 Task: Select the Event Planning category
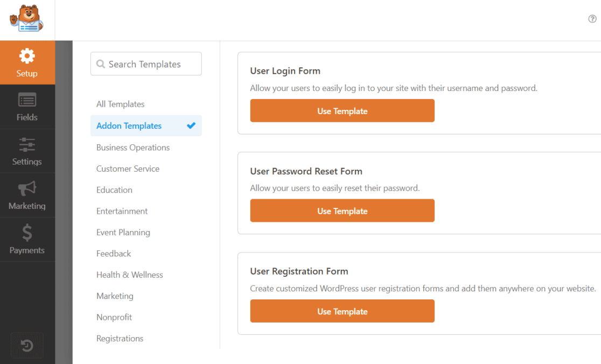tap(123, 232)
